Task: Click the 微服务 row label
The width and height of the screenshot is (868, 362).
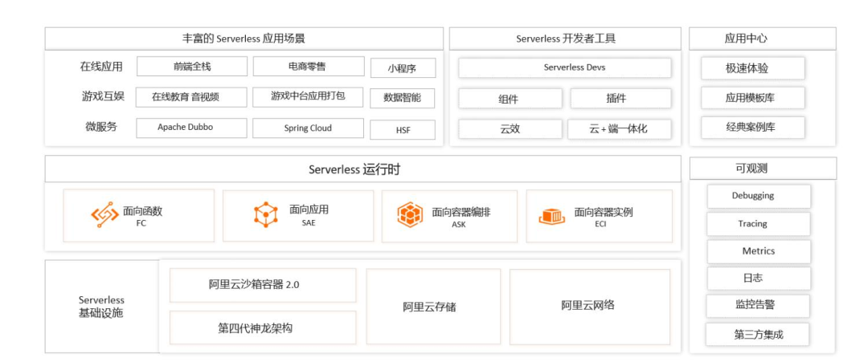Action: (101, 127)
